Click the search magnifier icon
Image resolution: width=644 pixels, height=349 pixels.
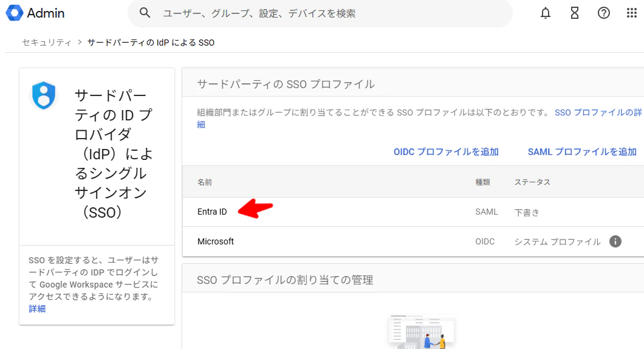(145, 13)
